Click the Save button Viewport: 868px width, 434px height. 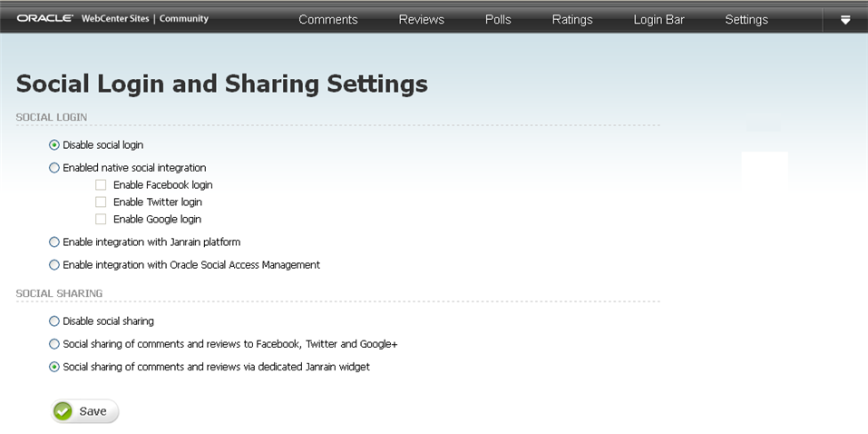[84, 411]
